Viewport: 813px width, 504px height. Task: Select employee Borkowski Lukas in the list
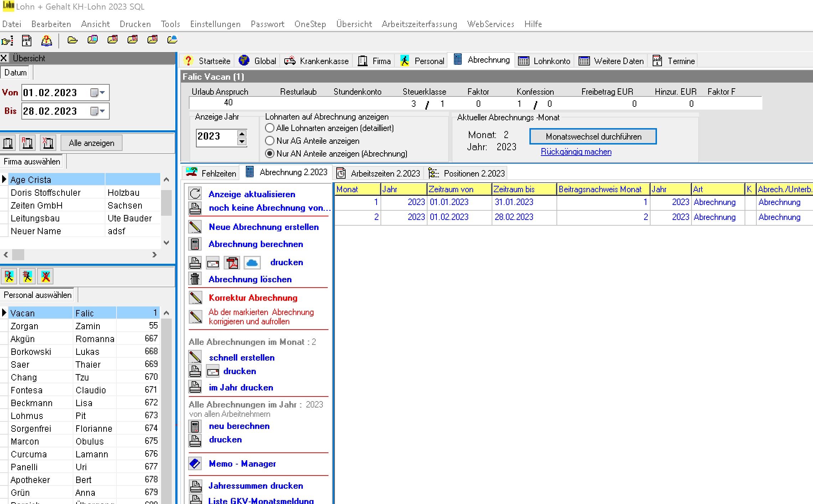(x=31, y=352)
